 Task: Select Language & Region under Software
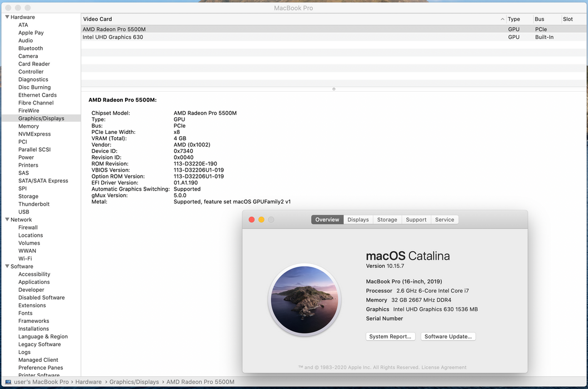pyautogui.click(x=43, y=336)
